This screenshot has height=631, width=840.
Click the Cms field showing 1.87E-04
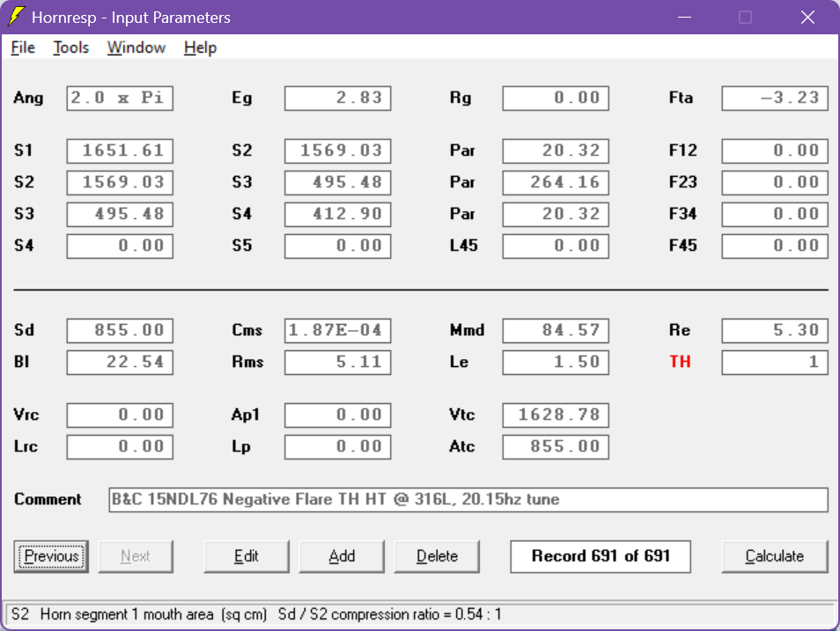338,331
